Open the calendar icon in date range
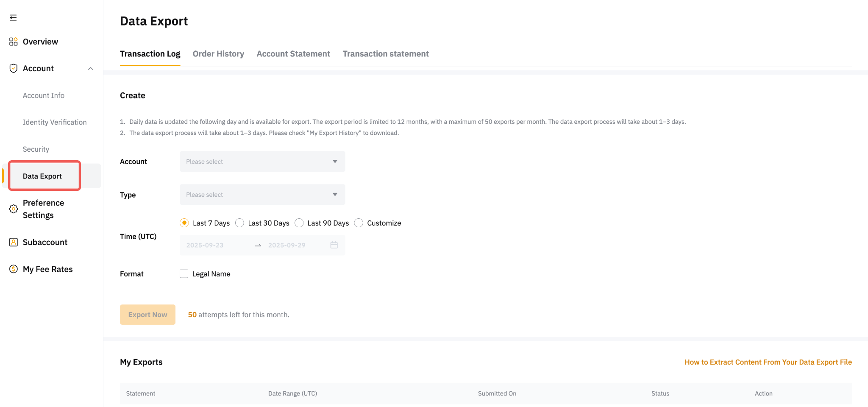The image size is (868, 407). click(334, 245)
